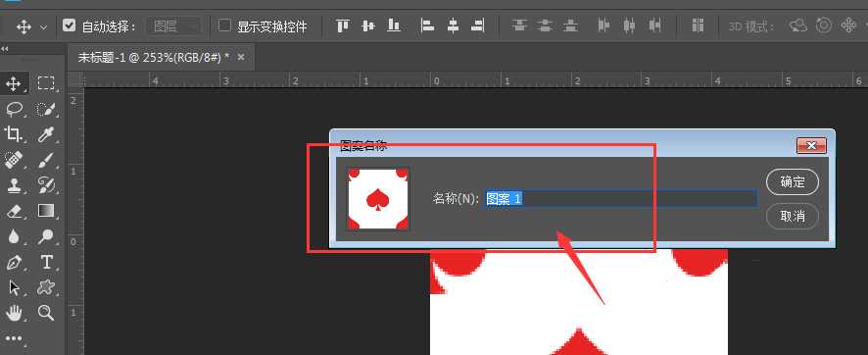The image size is (868, 355).
Task: Open the edit toolbar three-dots menu
Action: 14,338
